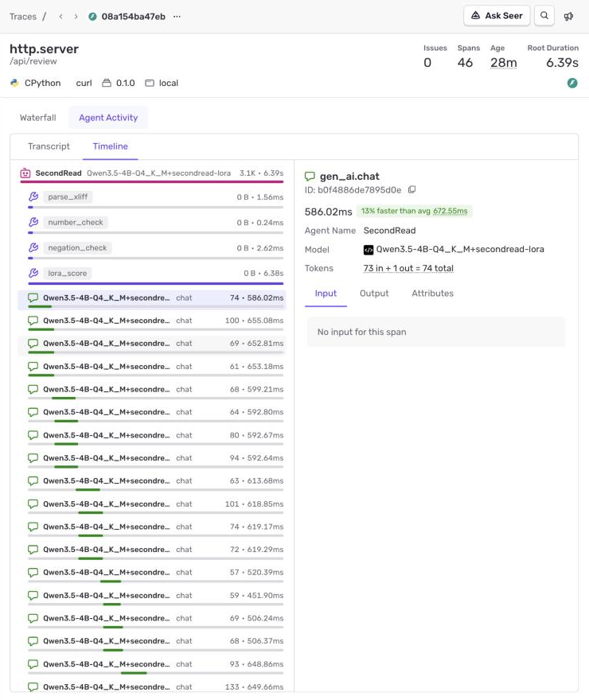Select chat span with 618.85ms duration
The image size is (589, 700).
click(x=152, y=506)
